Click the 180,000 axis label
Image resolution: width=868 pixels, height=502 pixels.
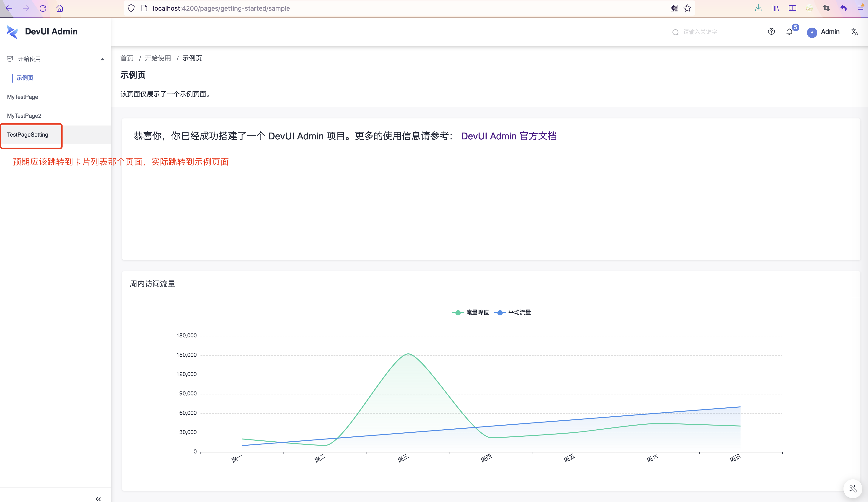[186, 336]
